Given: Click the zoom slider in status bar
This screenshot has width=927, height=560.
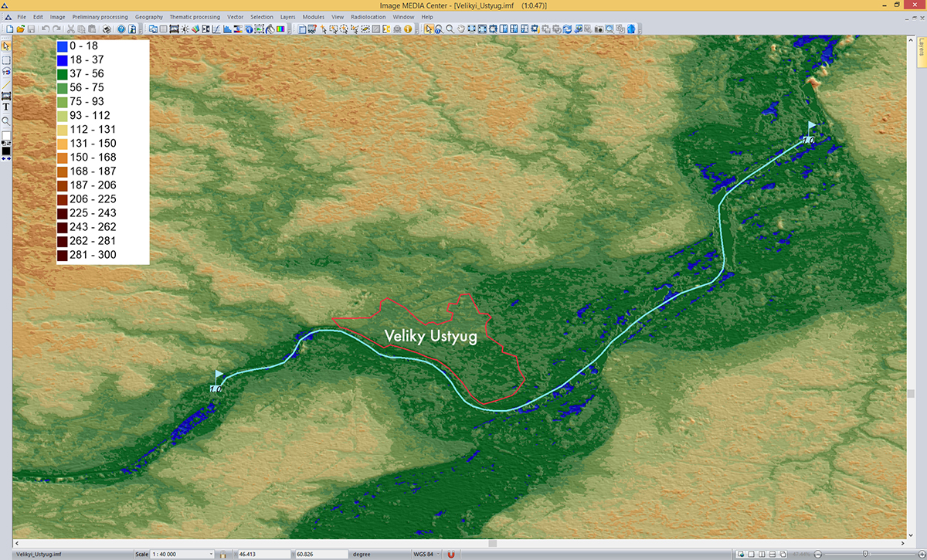Looking at the screenshot, I should point(865,554).
